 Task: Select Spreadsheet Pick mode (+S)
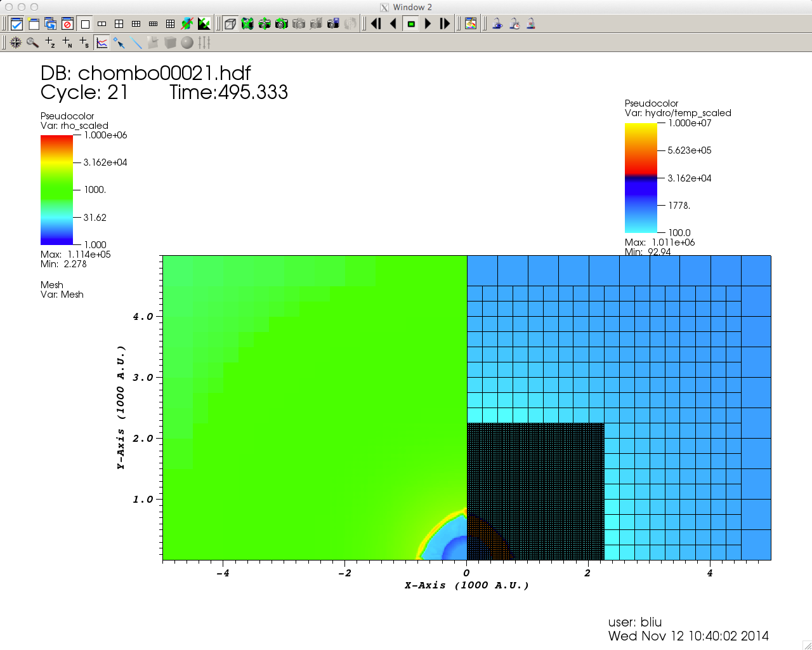[84, 43]
